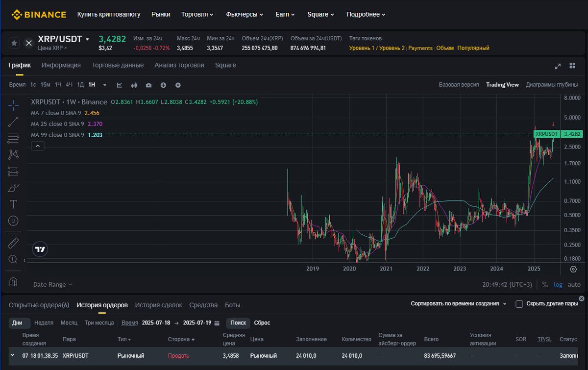Open Торговля dropdown menu
This screenshot has width=588, height=370.
(197, 14)
